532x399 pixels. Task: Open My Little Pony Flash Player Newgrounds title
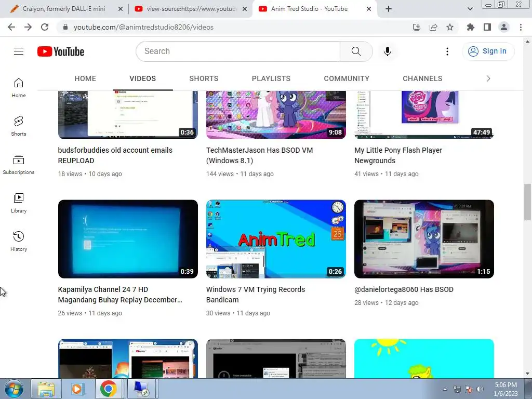coord(398,155)
